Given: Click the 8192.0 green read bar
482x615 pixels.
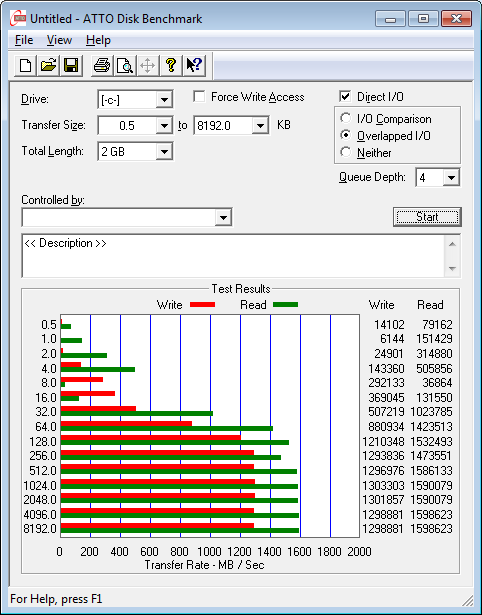Looking at the screenshot, I should click(x=180, y=531).
